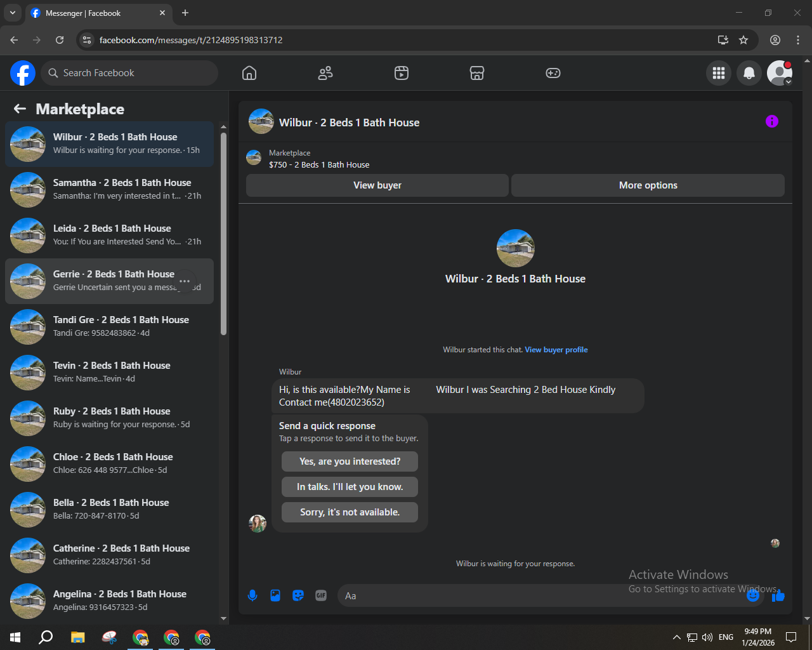Click the Messenger | Facebook browser tab

click(x=98, y=13)
